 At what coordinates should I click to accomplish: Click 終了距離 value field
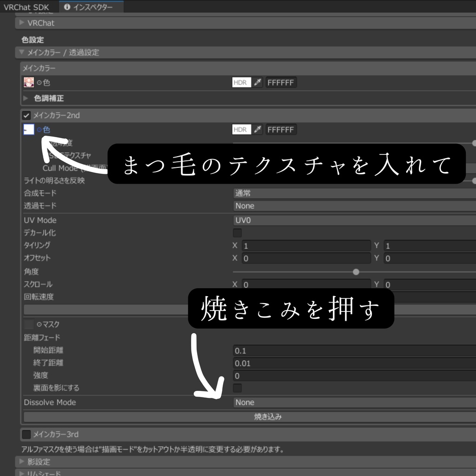tap(355, 363)
